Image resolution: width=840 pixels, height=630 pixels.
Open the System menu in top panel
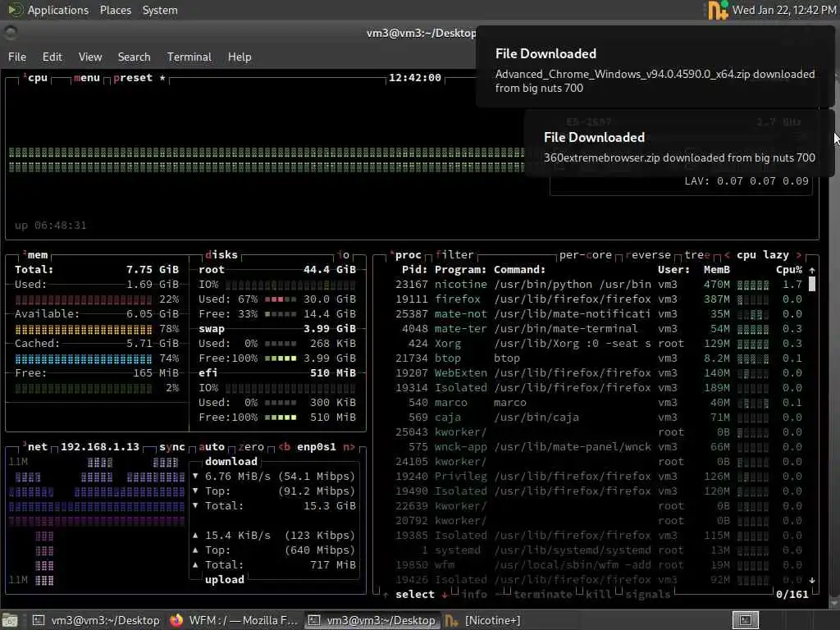pos(160,10)
